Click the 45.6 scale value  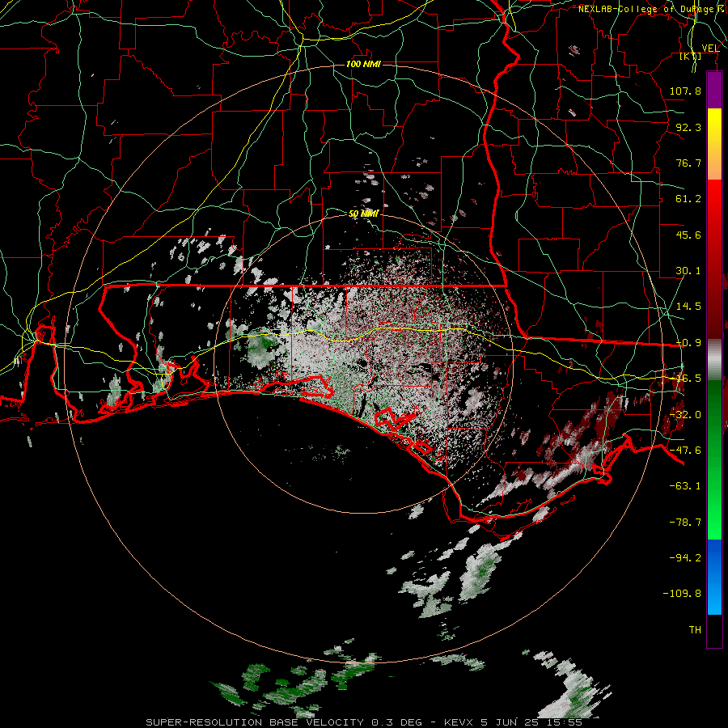click(688, 235)
